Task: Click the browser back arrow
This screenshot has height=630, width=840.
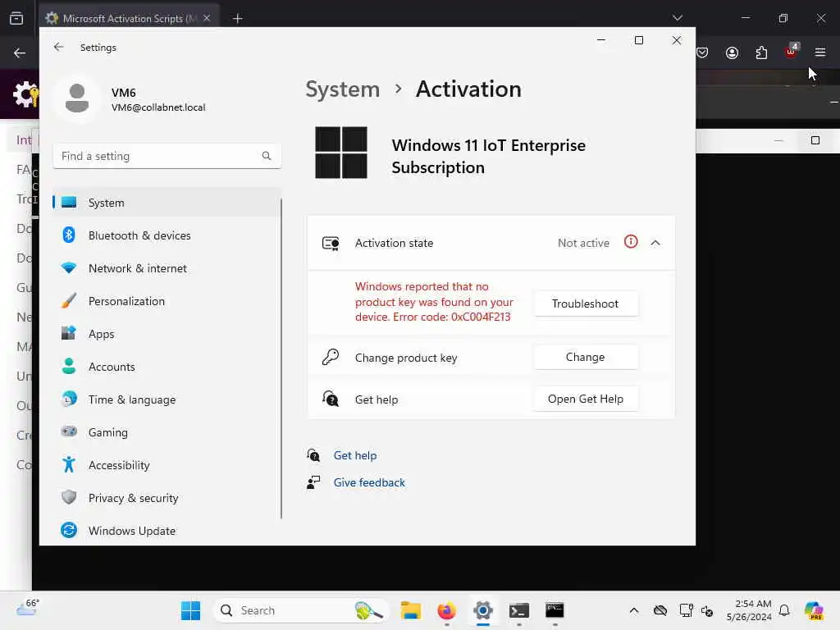Action: pos(20,52)
